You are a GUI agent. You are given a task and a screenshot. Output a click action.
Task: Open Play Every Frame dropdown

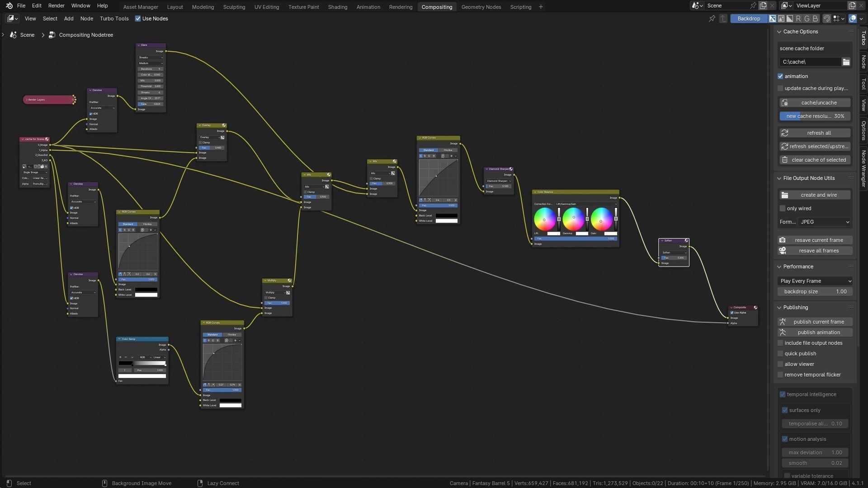coord(815,281)
